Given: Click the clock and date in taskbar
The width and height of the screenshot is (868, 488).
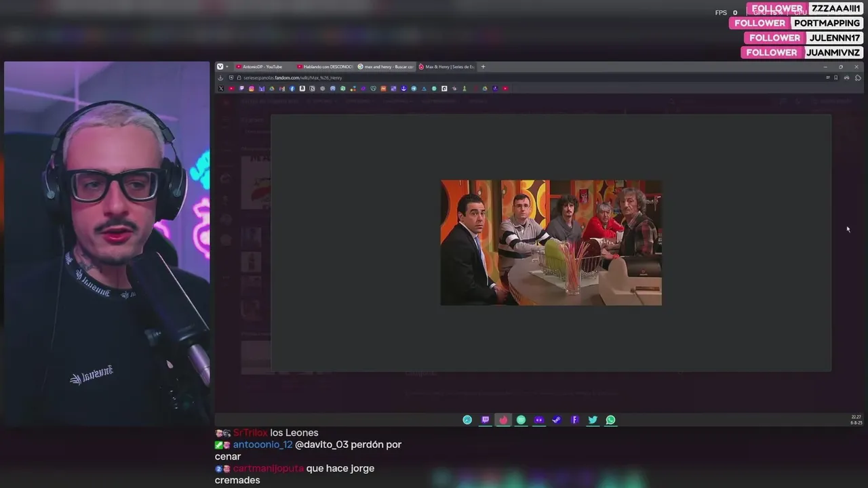Looking at the screenshot, I should 856,420.
